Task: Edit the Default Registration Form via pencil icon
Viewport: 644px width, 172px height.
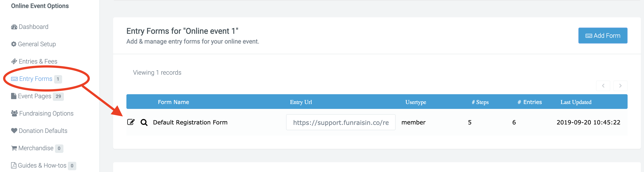Action: point(131,122)
